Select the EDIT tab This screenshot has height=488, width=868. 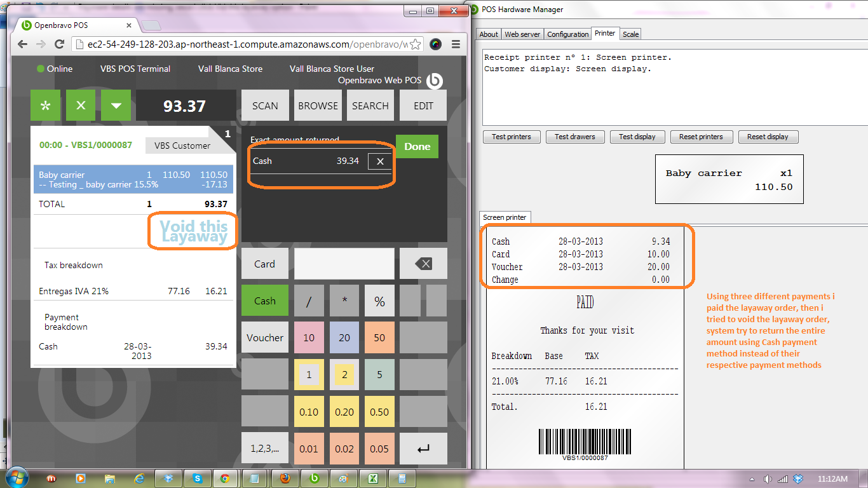pos(423,105)
